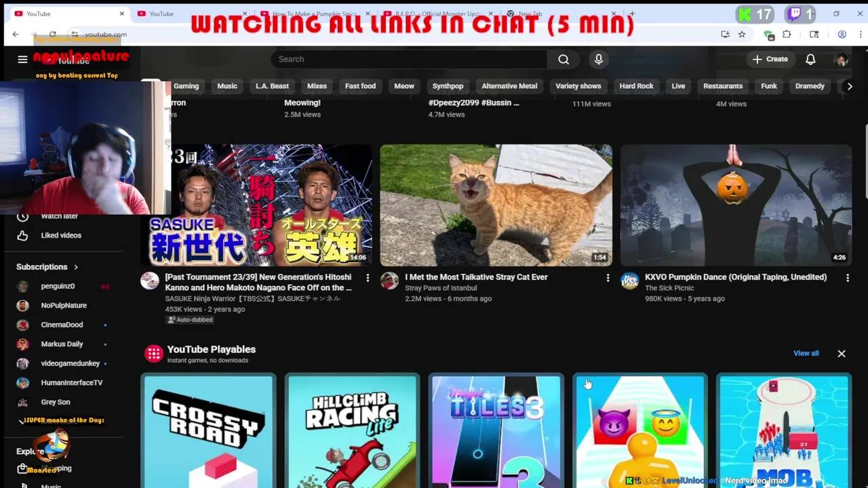Select the Dramedy filter chip
The height and width of the screenshot is (488, 868).
(x=810, y=86)
